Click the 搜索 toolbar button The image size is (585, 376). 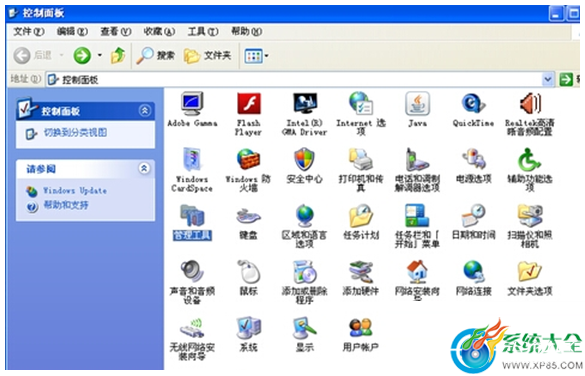156,56
